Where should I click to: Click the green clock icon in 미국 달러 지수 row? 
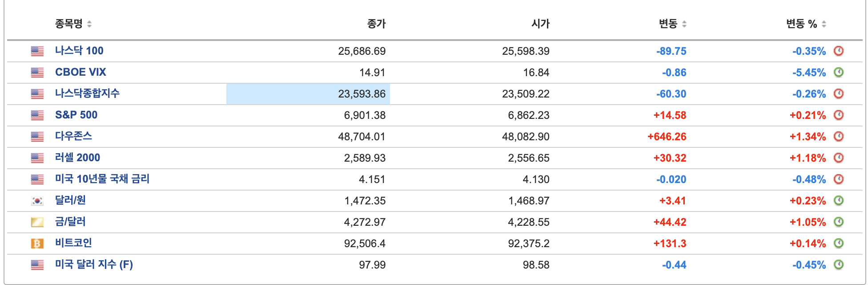[x=838, y=265]
